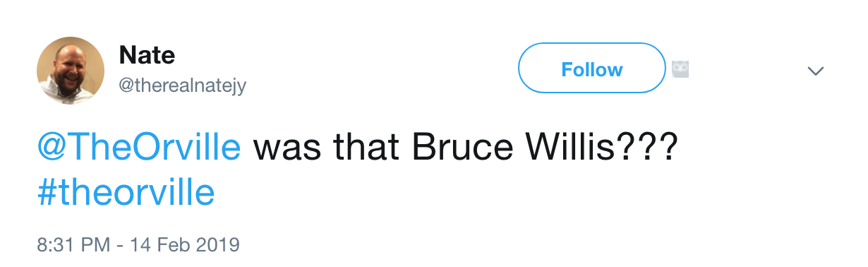Image resolution: width=868 pixels, height=267 pixels.
Task: Open the @therealnatejy handle link
Action: pos(182,85)
